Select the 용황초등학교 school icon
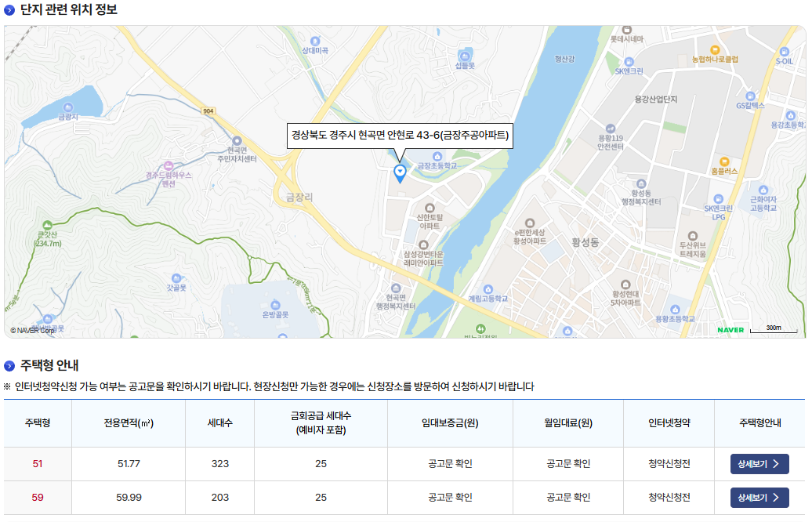 coord(675,310)
